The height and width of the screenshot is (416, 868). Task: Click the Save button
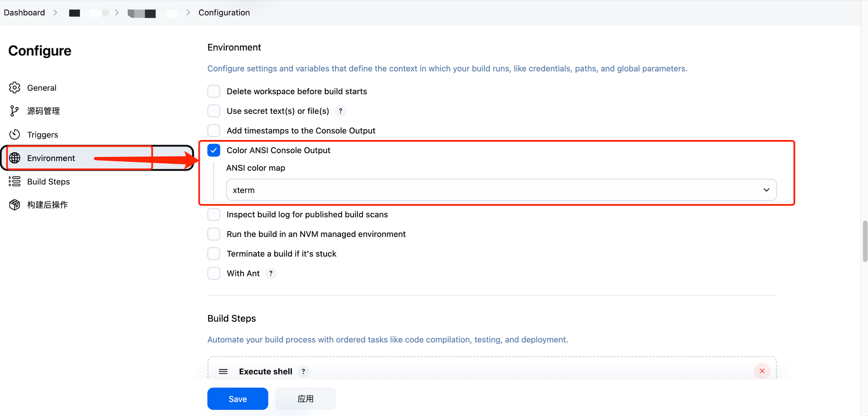pos(237,398)
